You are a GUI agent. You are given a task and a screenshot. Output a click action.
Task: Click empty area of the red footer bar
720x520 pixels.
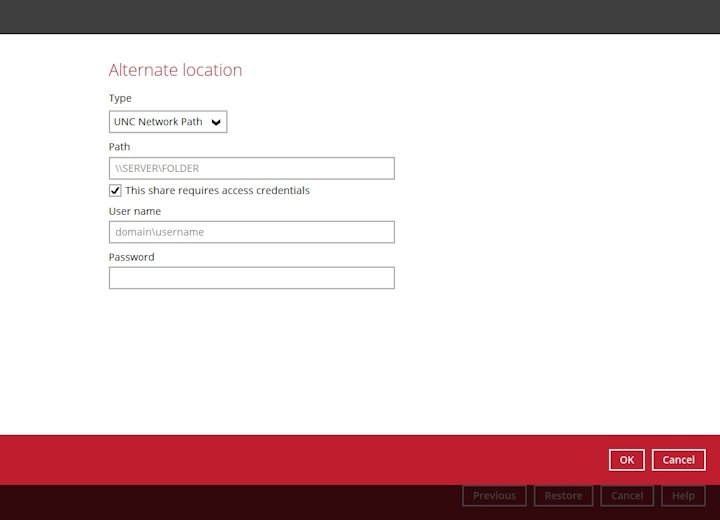pos(300,460)
